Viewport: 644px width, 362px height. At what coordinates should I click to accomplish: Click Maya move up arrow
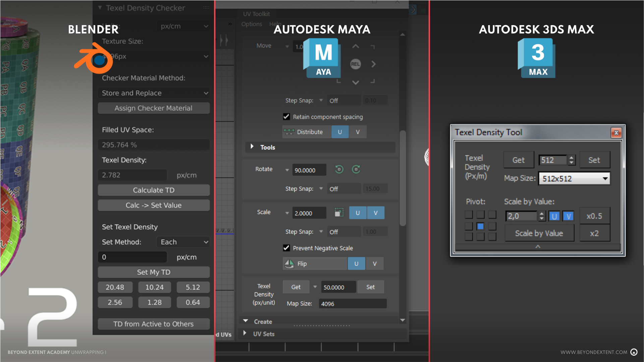click(356, 46)
